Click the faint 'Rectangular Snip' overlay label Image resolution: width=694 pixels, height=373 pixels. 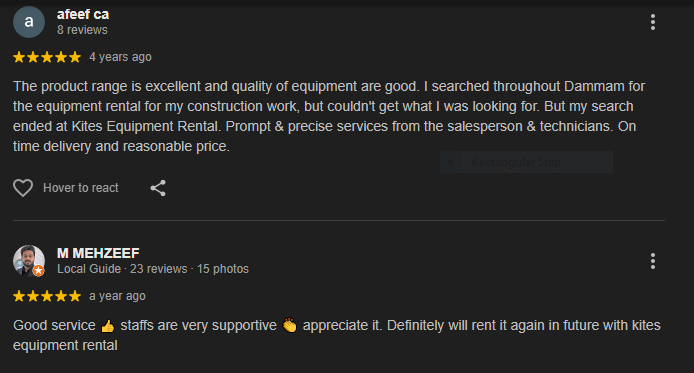pyautogui.click(x=516, y=162)
